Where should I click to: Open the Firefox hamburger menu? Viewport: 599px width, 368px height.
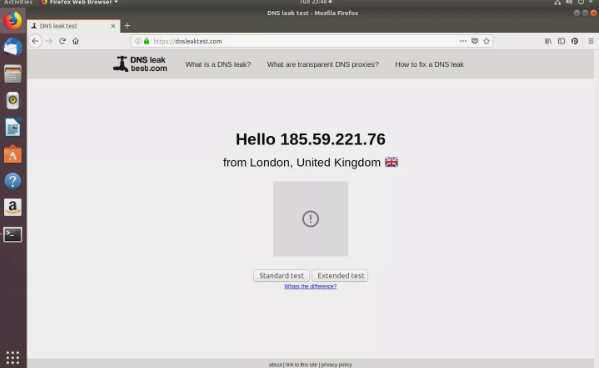[591, 41]
